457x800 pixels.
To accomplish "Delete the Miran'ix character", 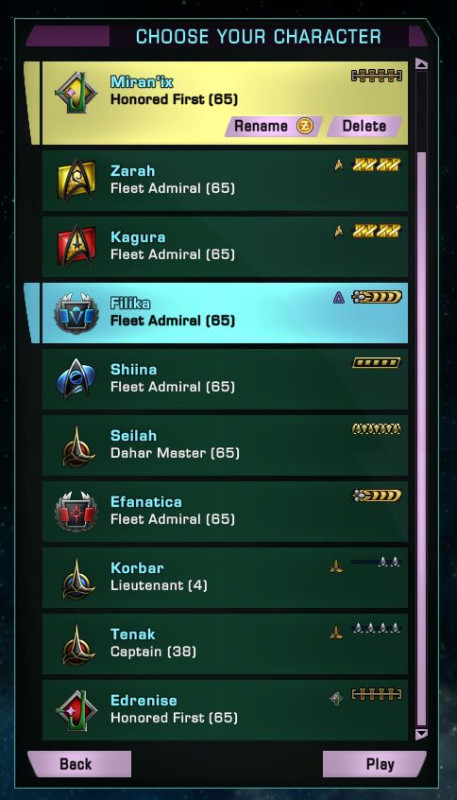I will click(364, 126).
